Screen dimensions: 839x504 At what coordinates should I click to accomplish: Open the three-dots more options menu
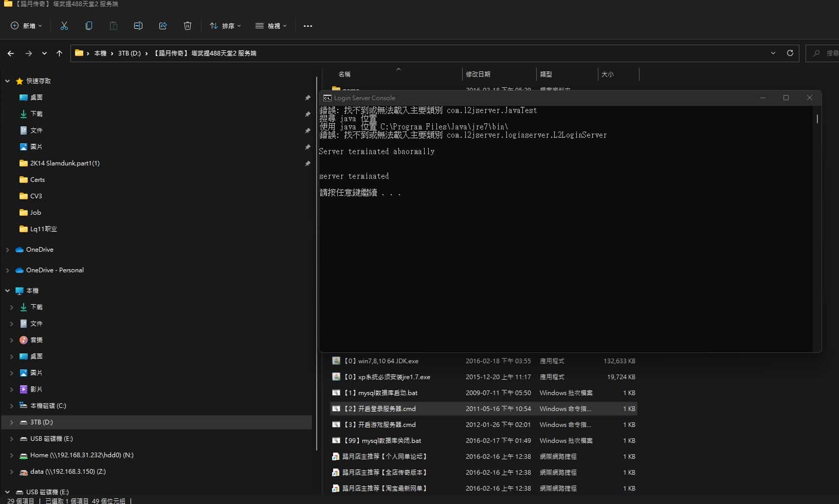[307, 26]
